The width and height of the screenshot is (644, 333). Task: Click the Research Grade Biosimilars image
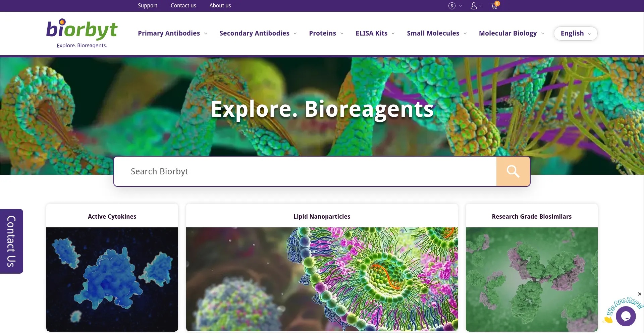tap(532, 279)
